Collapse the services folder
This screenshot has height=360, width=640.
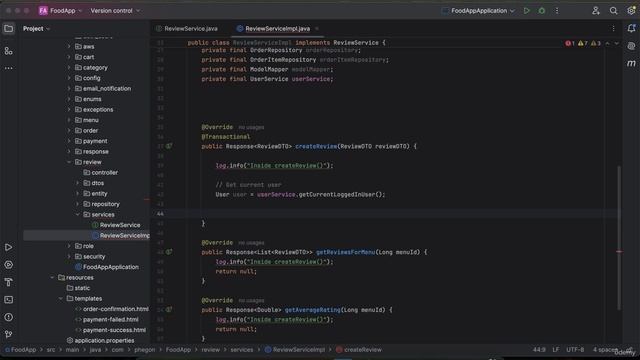[x=78, y=215]
